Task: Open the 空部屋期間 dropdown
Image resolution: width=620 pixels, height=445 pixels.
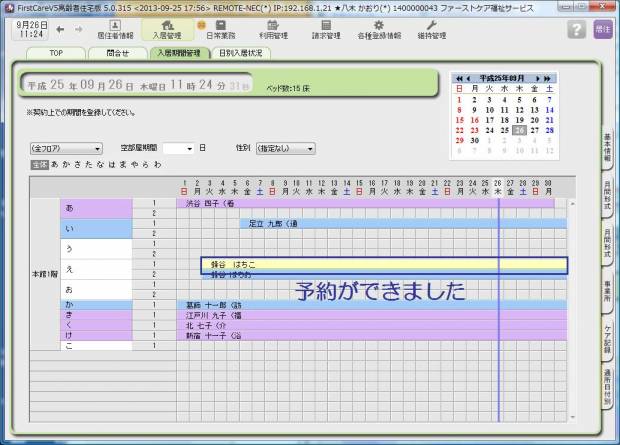Action: [x=179, y=148]
